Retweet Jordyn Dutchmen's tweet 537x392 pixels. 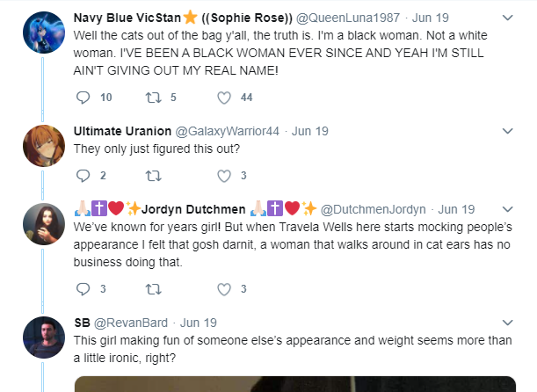tap(154, 289)
